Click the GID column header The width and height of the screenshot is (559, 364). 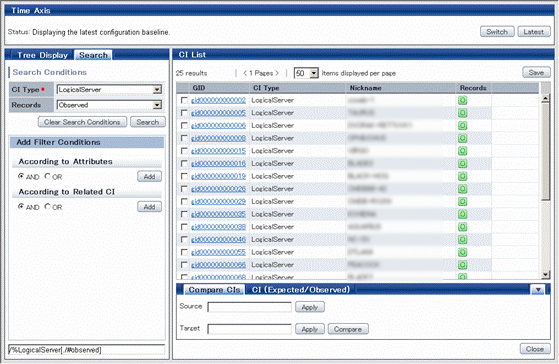(x=219, y=88)
